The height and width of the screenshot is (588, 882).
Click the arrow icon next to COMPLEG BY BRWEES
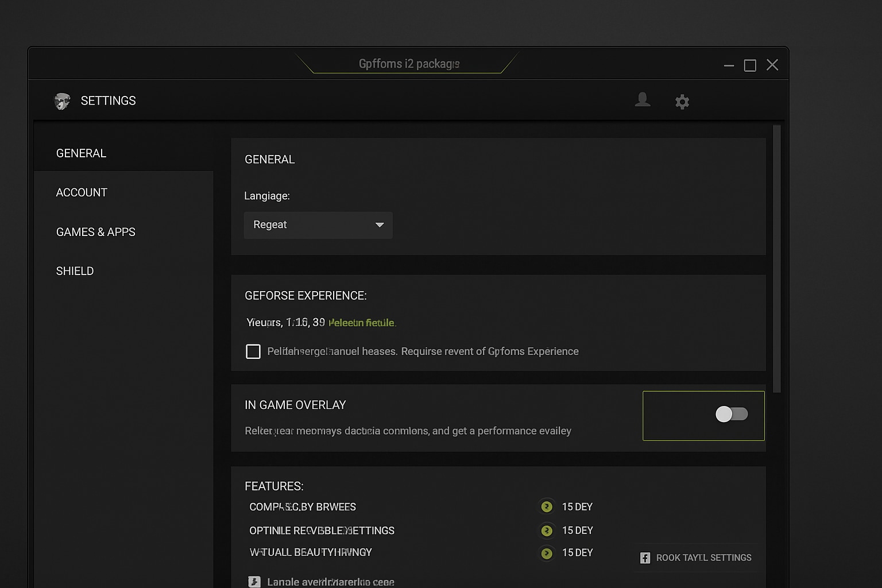(547, 506)
